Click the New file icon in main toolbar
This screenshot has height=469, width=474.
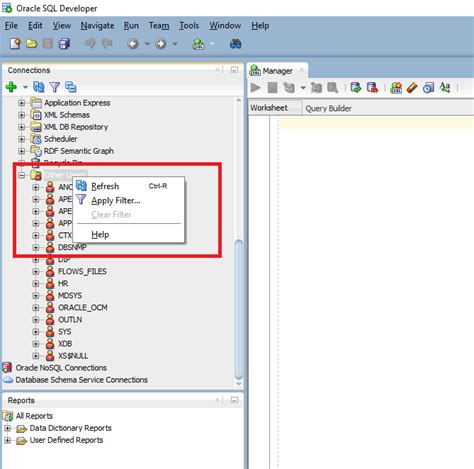pyautogui.click(x=15, y=44)
